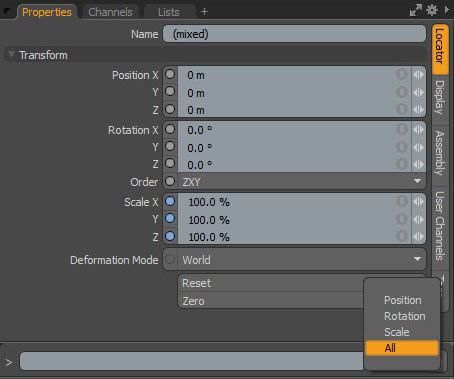Viewport: 454px width, 379px height.
Task: Open the Deformation Mode World dropdown
Action: pos(302,259)
